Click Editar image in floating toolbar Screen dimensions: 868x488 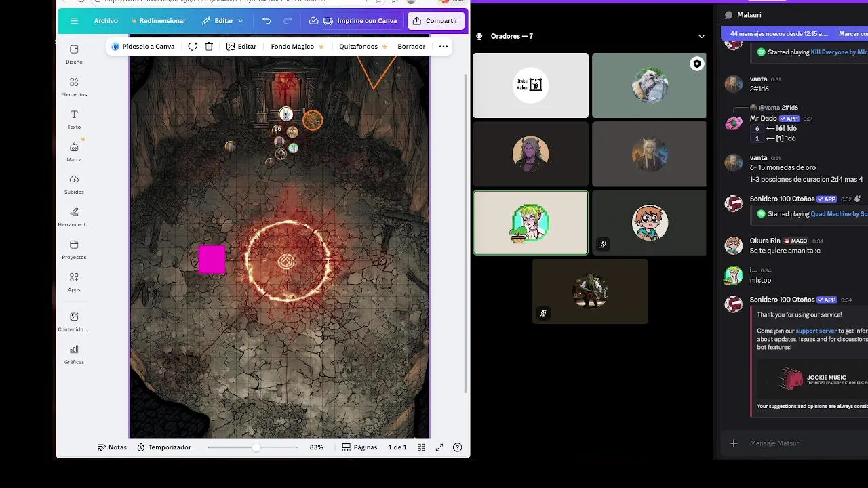click(241, 47)
